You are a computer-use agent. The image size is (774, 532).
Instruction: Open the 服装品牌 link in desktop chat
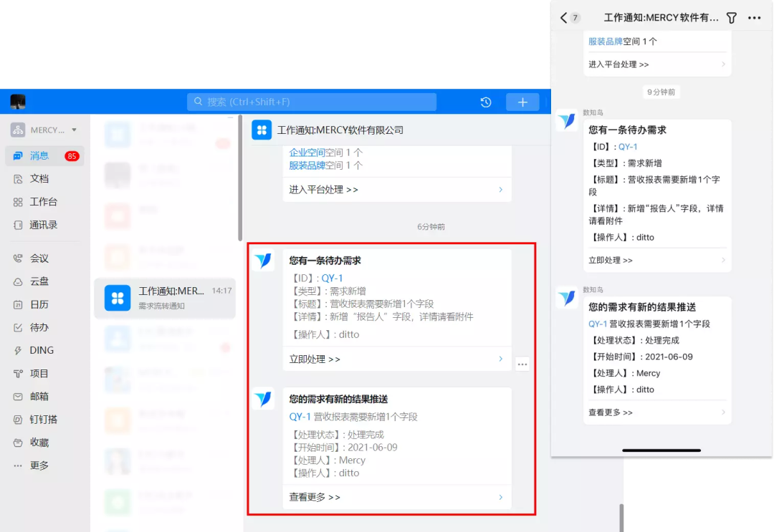[307, 165]
